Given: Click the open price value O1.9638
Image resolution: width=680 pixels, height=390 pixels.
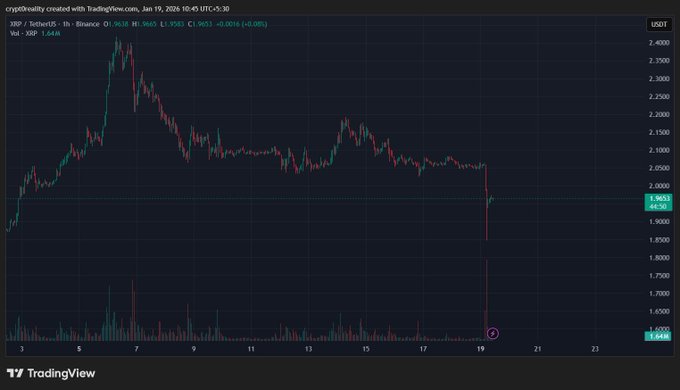Looking at the screenshot, I should 116,24.
